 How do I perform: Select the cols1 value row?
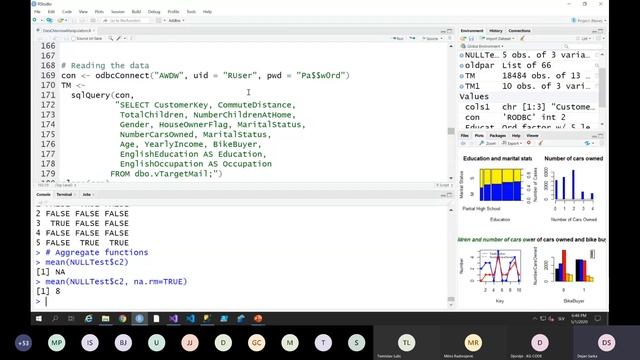coord(529,107)
